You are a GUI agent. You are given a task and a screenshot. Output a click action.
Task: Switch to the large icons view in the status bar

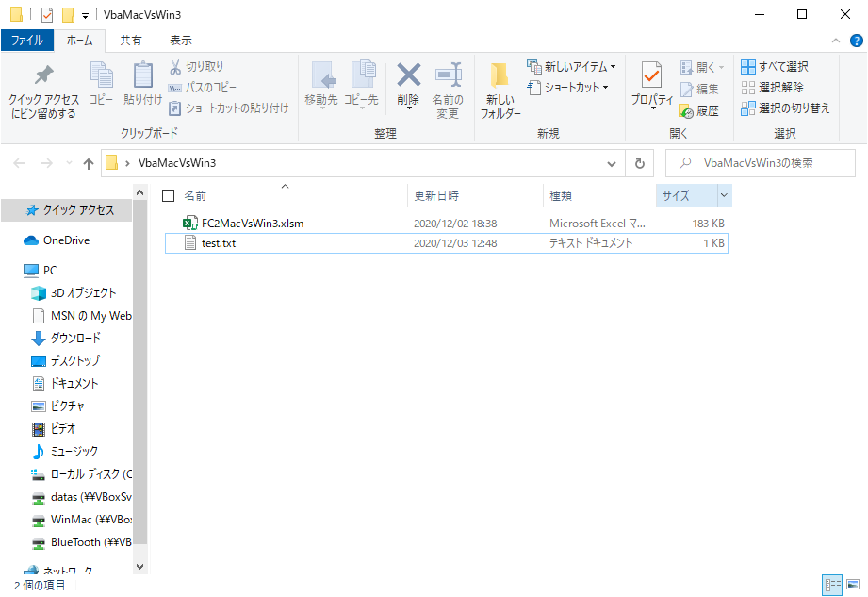(x=854, y=585)
